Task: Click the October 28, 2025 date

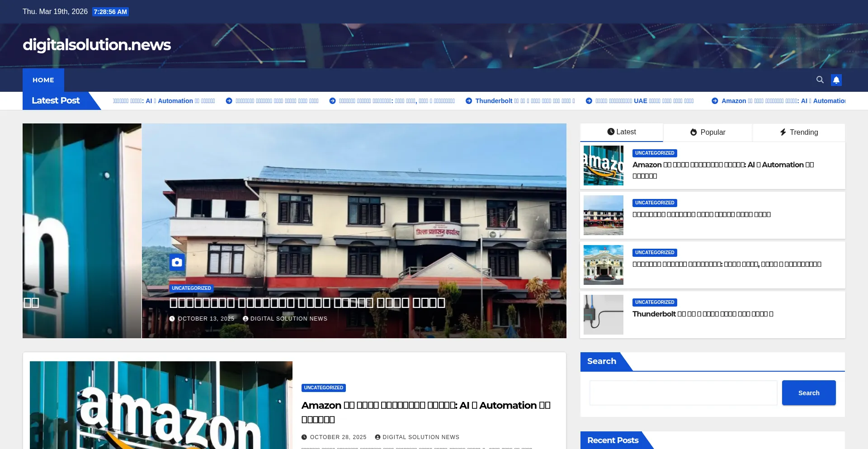Action: tap(338, 437)
